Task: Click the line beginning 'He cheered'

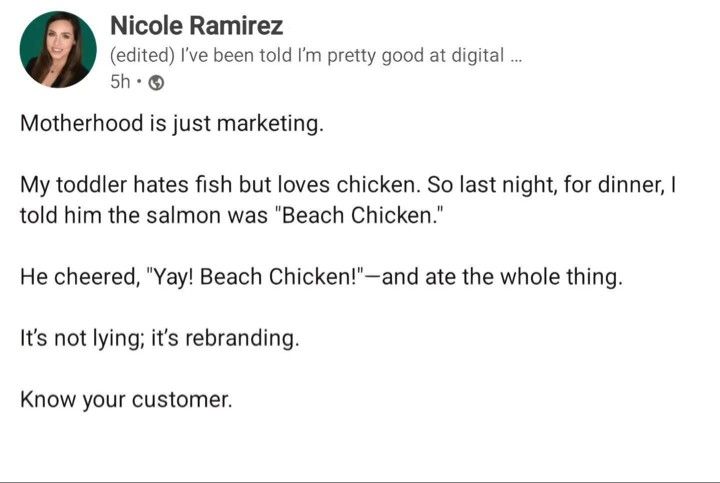Action: pyautogui.click(x=321, y=277)
